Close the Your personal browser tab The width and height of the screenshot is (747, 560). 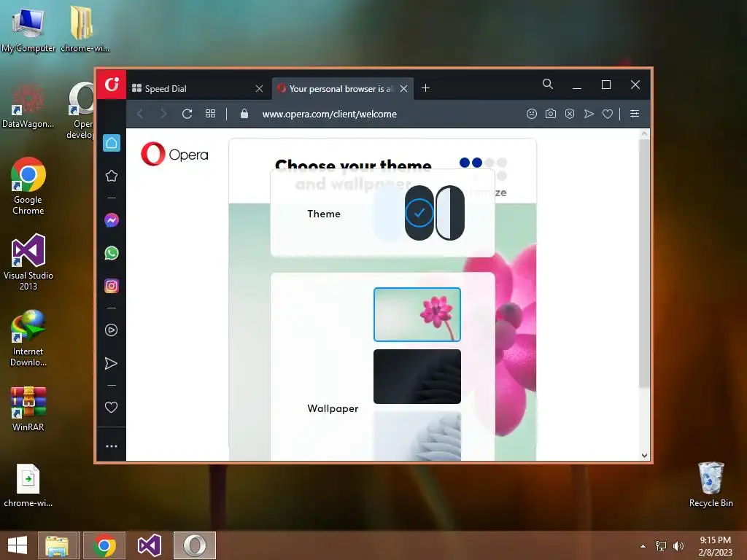click(404, 88)
